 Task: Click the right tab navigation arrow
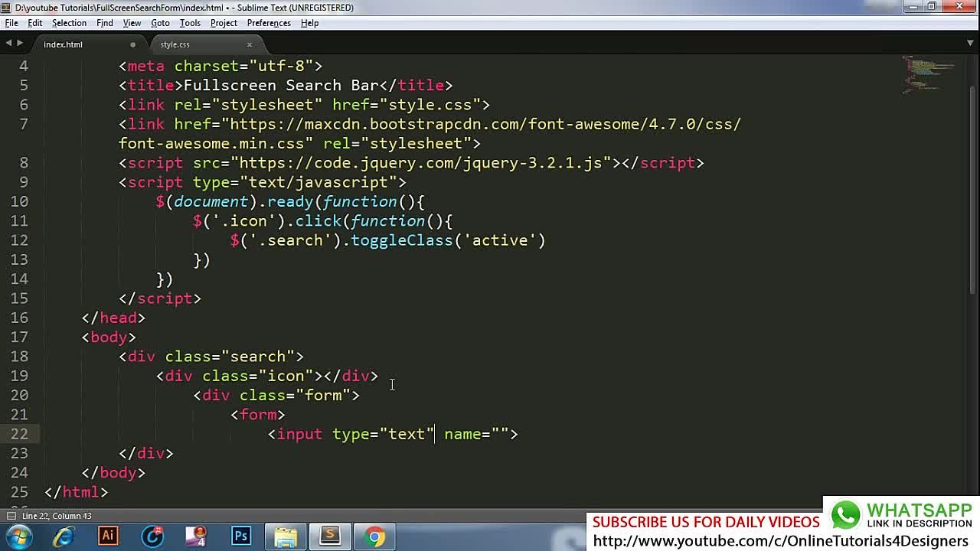pyautogui.click(x=20, y=44)
